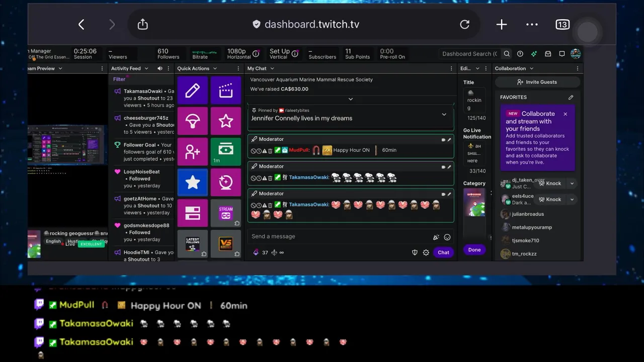
Task: Open the browser tab switcher showing 13
Action: coord(562,24)
